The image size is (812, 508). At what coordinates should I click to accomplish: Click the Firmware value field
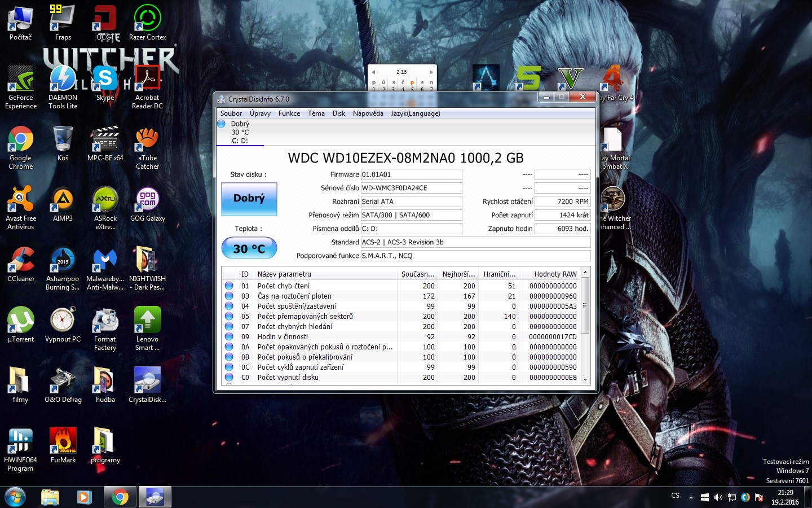point(411,174)
